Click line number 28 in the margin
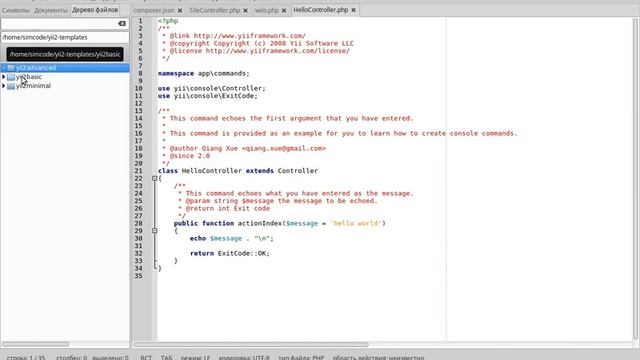 click(139, 223)
